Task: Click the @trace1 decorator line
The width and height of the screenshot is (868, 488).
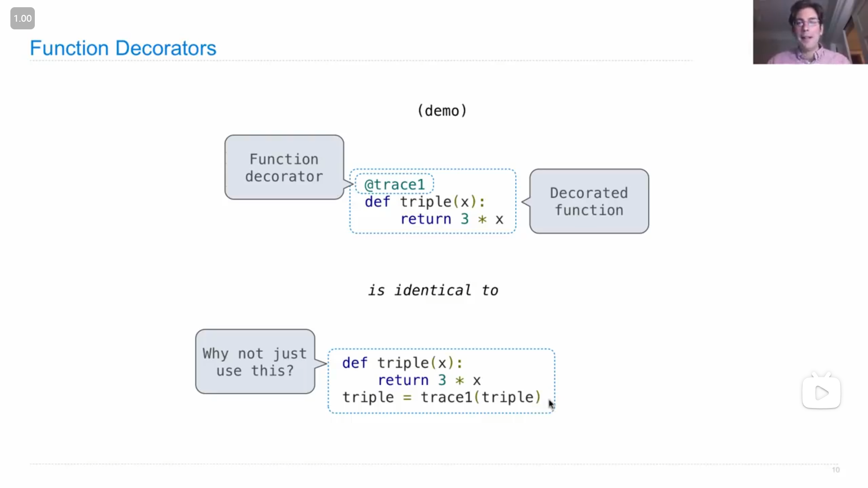Action: point(395,184)
